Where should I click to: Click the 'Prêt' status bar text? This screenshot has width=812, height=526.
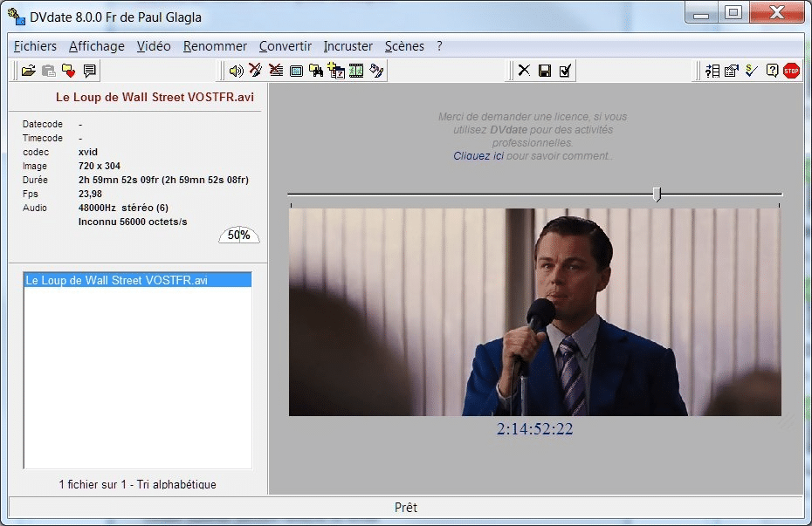(406, 508)
